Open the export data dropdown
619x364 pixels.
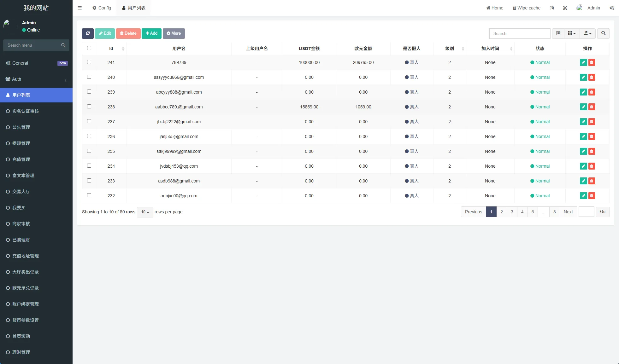pyautogui.click(x=587, y=33)
